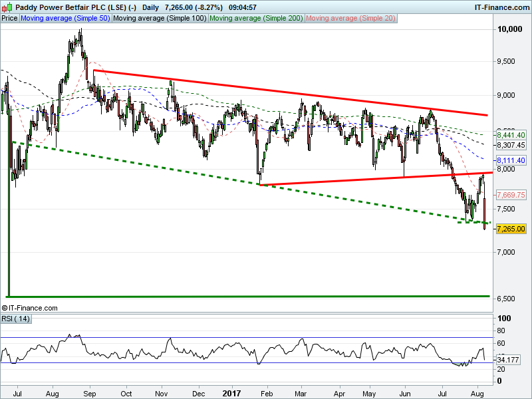Select Moving average (Simple 100) legend tab
Screen dimensions: 532x399
[x=160, y=19]
